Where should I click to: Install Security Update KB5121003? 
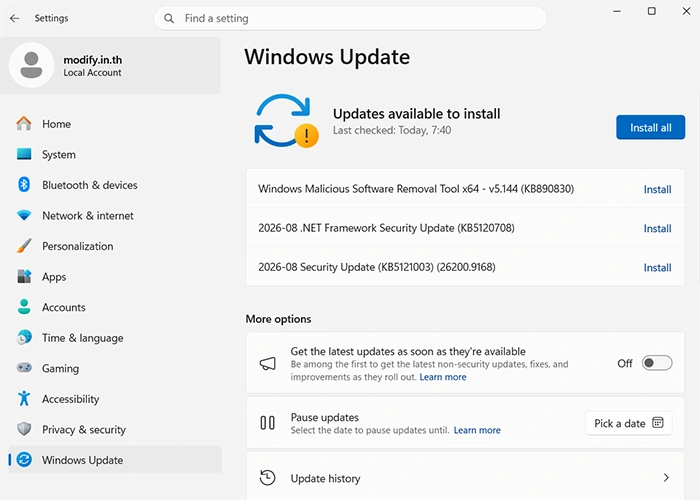click(x=657, y=267)
